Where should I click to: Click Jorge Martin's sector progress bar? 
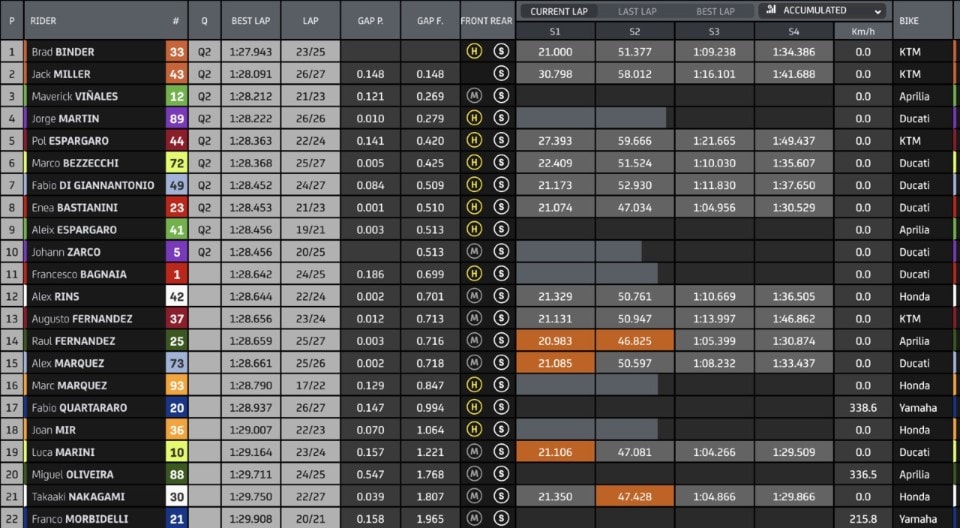coord(591,118)
